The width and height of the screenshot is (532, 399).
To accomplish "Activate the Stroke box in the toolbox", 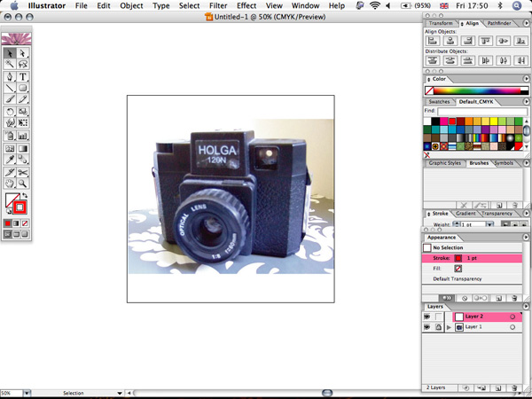I will pyautogui.click(x=20, y=207).
